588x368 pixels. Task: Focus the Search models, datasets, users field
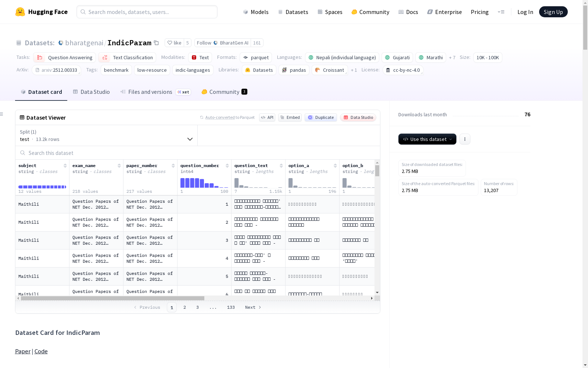tap(147, 12)
